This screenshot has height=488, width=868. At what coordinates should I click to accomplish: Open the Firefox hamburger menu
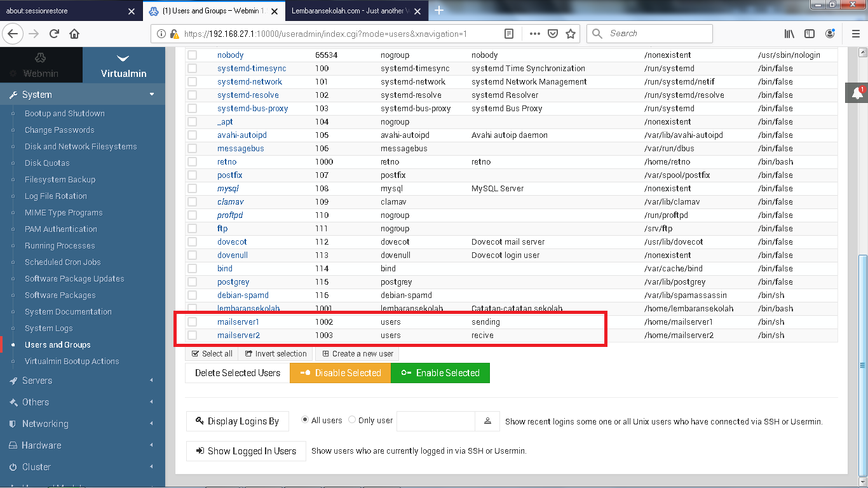point(855,33)
